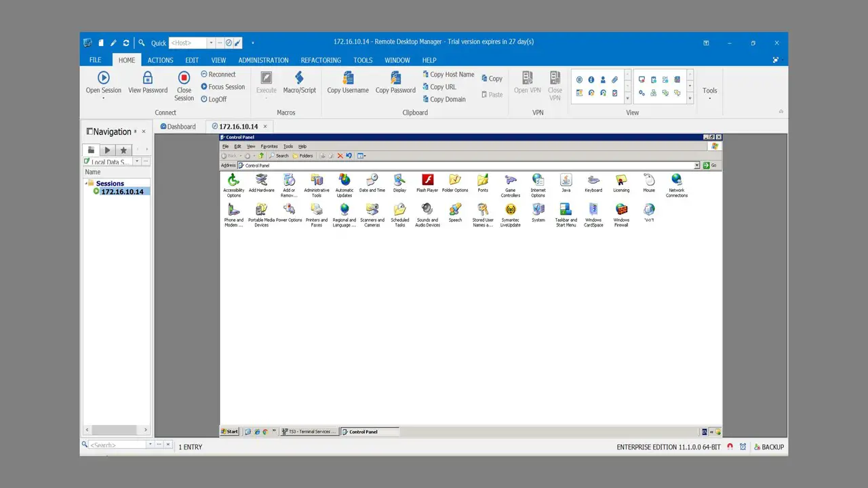The image size is (868, 488).
Task: Click Copy Domain in the Clipboard group
Action: pyautogui.click(x=444, y=99)
